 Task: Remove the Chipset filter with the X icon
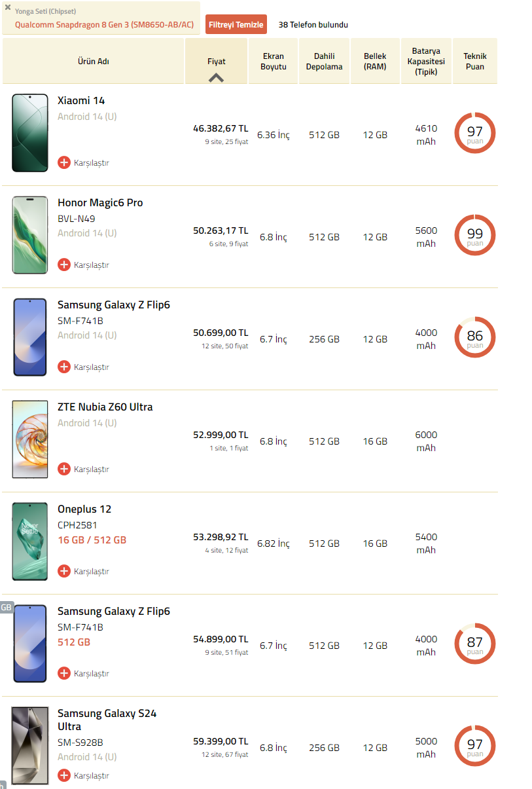point(8,8)
